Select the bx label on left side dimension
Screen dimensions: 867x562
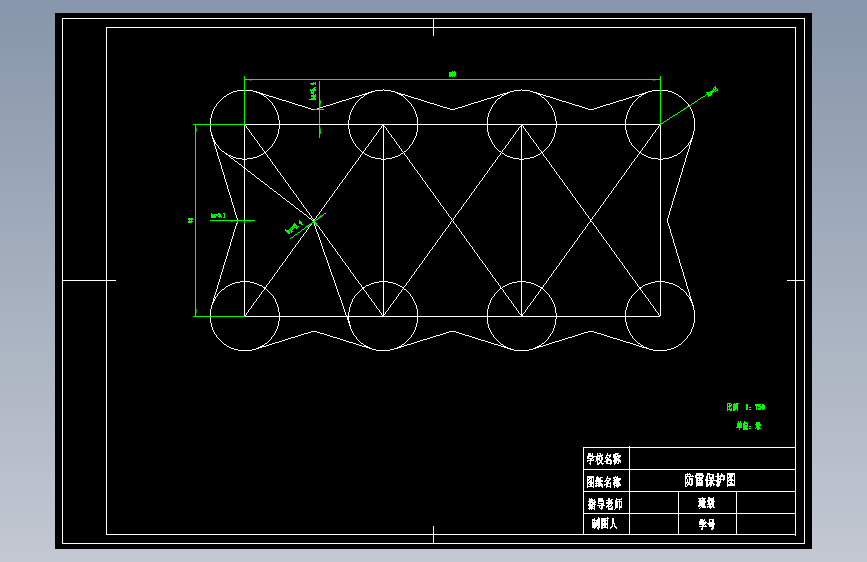[218, 215]
